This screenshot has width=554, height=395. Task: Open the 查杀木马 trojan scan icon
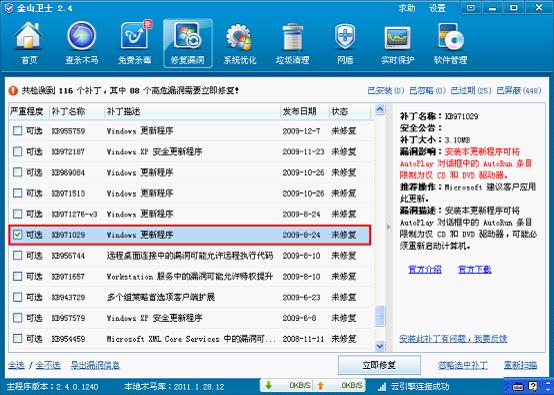click(82, 43)
